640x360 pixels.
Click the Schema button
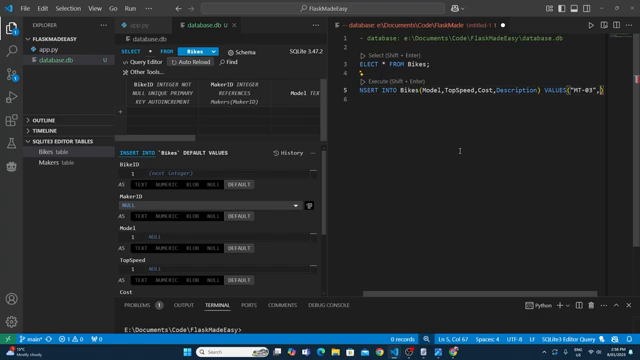pyautogui.click(x=242, y=52)
